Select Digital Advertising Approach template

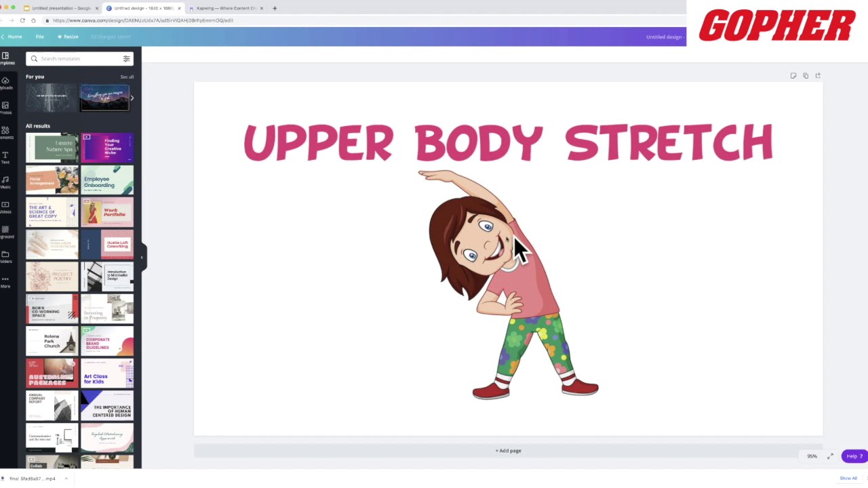coord(107,438)
